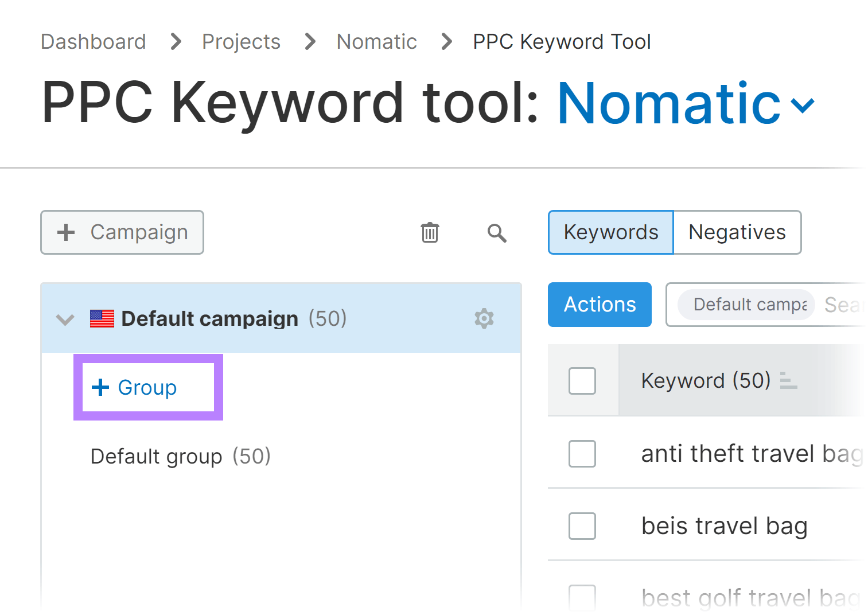Select the Default group (50) item

coord(181,457)
